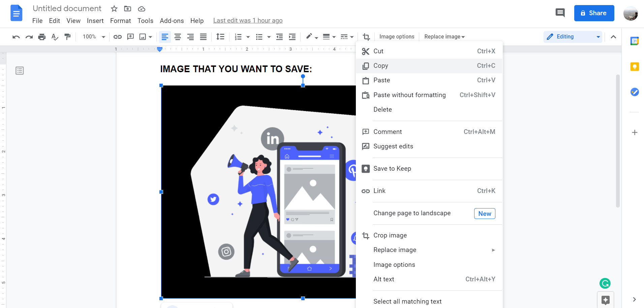Click Image options toolbar button

point(397,37)
